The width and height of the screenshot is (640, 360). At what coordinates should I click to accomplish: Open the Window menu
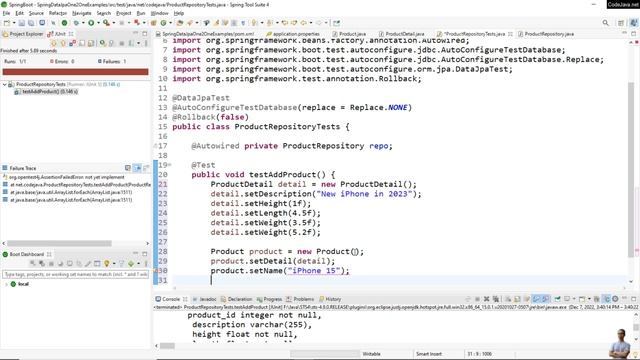(x=160, y=13)
